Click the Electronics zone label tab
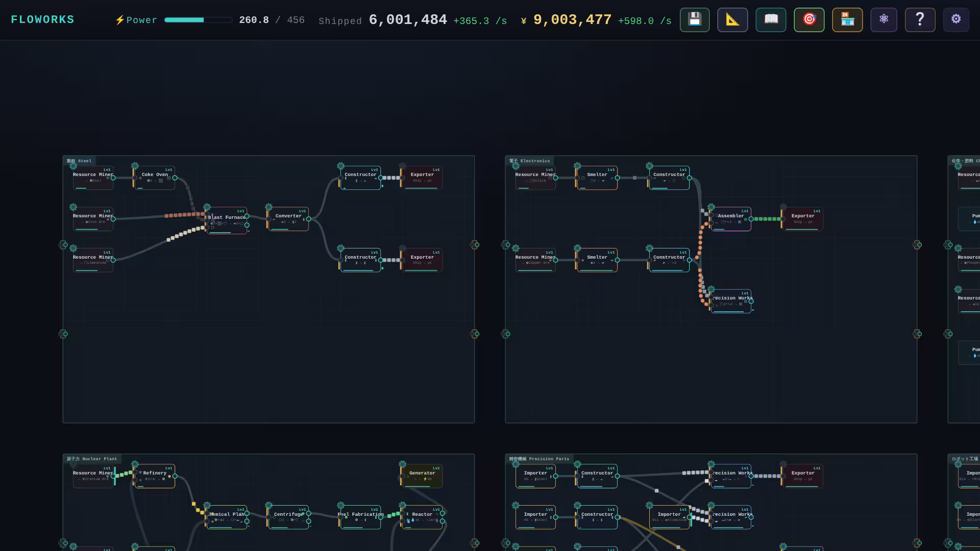The height and width of the screenshot is (551, 980). 529,161
